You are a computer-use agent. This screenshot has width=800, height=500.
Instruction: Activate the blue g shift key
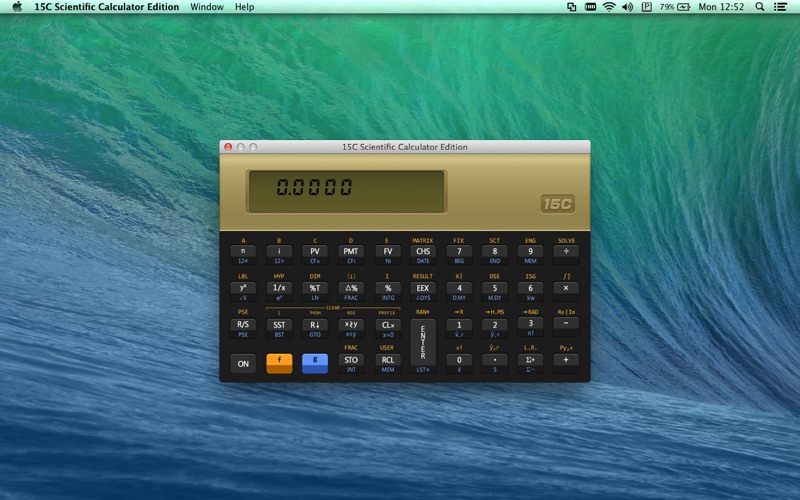point(315,363)
